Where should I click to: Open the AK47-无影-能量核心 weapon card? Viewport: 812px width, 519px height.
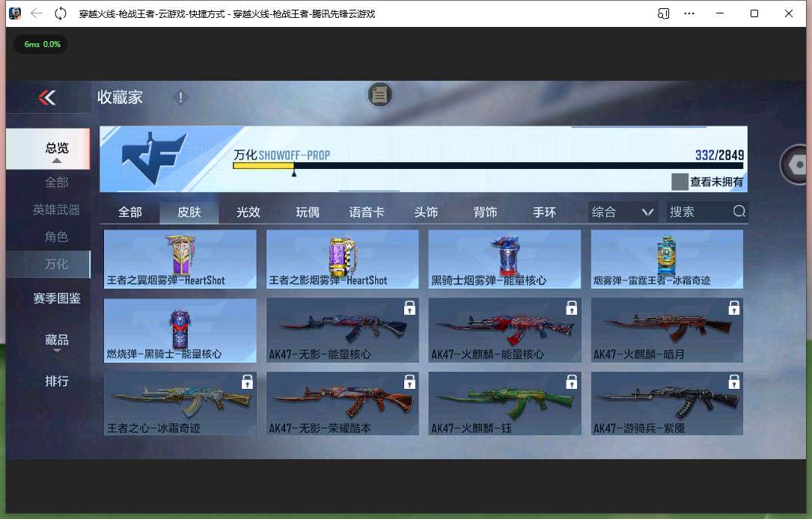(x=342, y=330)
